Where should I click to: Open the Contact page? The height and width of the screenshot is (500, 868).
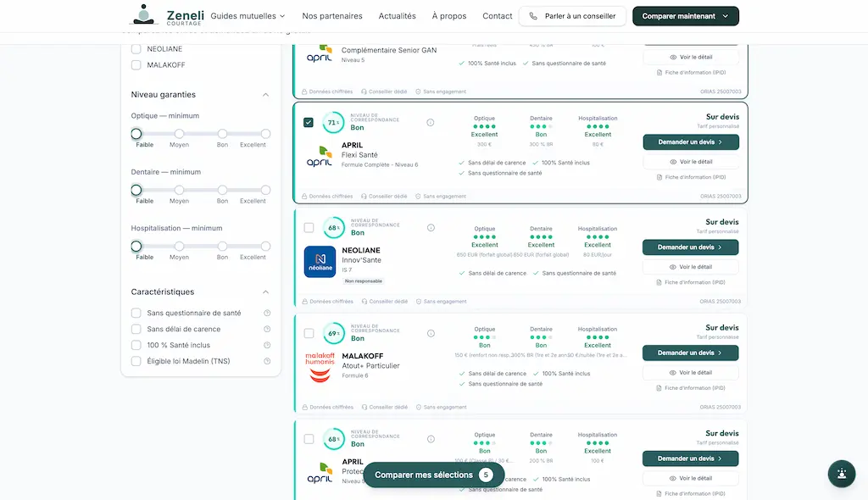(497, 16)
